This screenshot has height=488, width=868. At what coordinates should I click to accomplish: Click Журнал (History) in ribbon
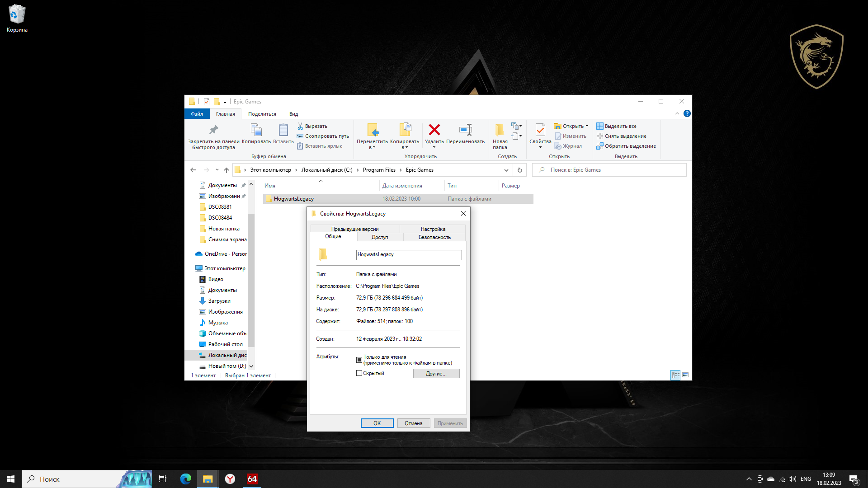[568, 146]
